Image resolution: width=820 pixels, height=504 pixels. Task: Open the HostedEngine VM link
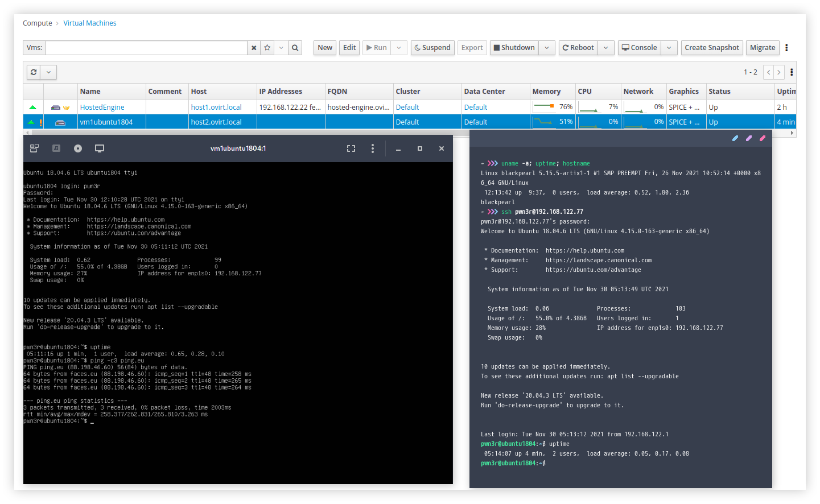(x=102, y=107)
